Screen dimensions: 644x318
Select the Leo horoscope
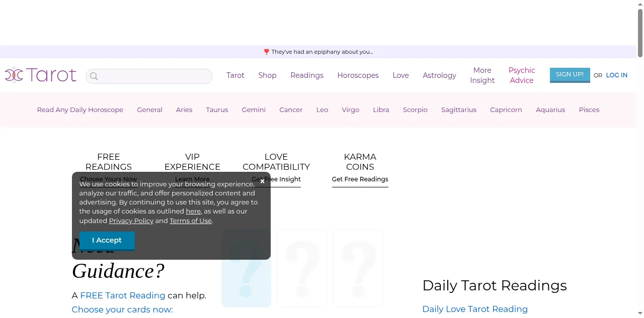(322, 110)
